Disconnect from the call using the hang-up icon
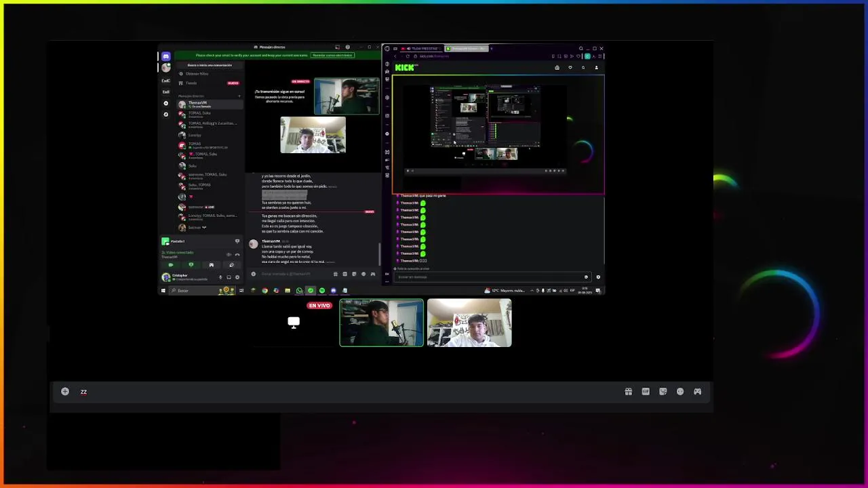 point(237,255)
